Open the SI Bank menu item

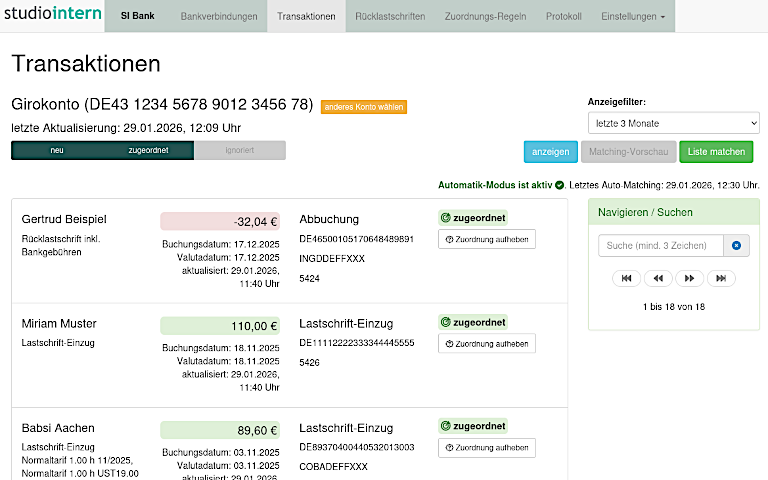pyautogui.click(x=138, y=16)
